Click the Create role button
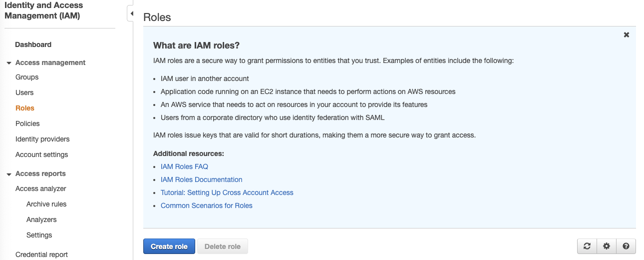 (169, 246)
